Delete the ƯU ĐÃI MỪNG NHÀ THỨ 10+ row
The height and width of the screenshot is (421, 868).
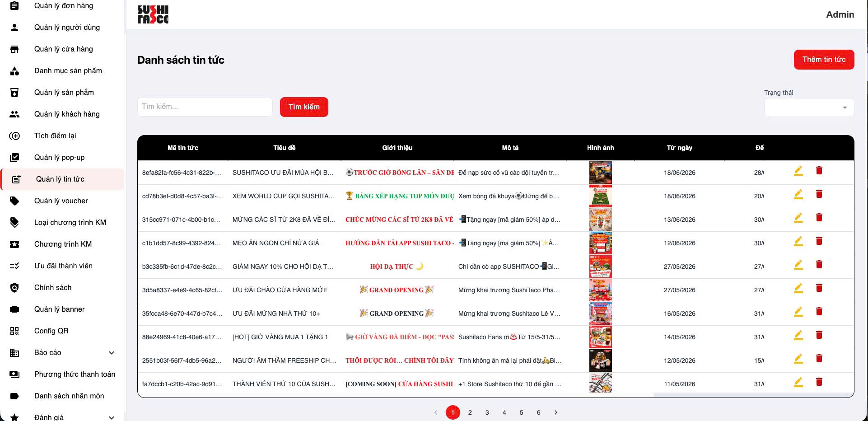(x=819, y=311)
